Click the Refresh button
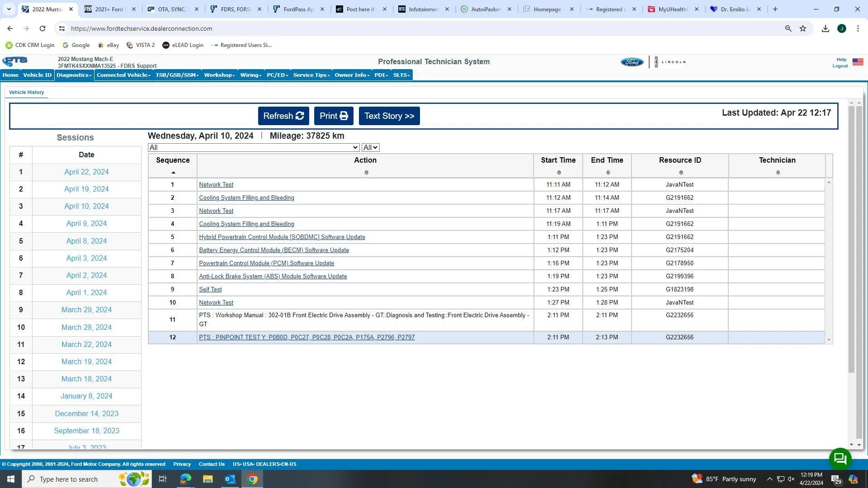Image resolution: width=868 pixels, height=488 pixels. pyautogui.click(x=283, y=116)
